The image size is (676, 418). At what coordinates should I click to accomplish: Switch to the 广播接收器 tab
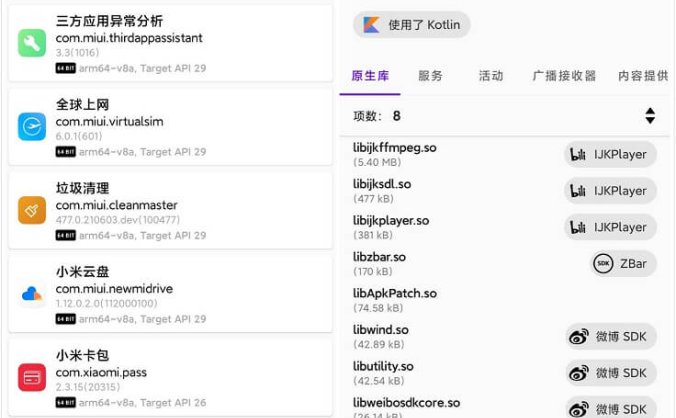pyautogui.click(x=564, y=76)
